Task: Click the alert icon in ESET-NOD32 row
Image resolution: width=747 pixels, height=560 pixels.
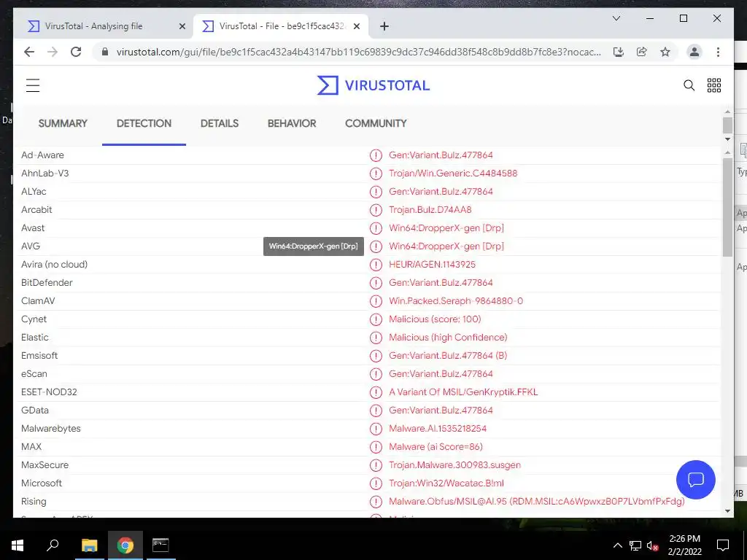Action: pyautogui.click(x=376, y=392)
